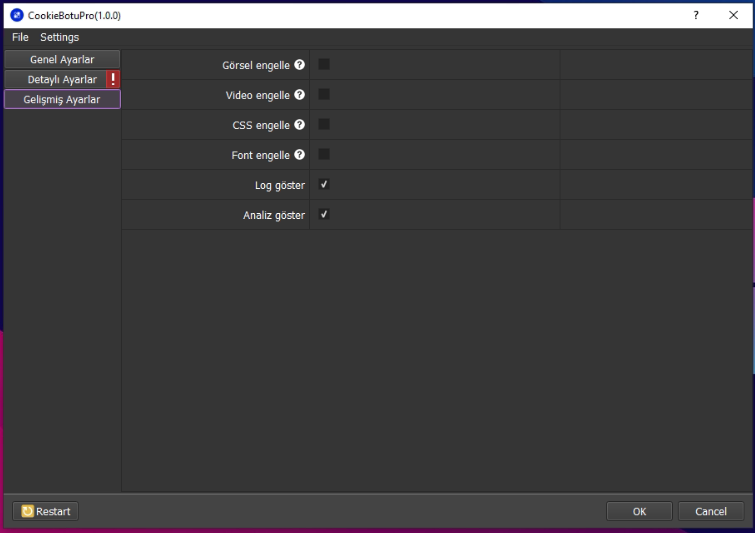
Task: Open the File menu
Action: [x=20, y=37]
